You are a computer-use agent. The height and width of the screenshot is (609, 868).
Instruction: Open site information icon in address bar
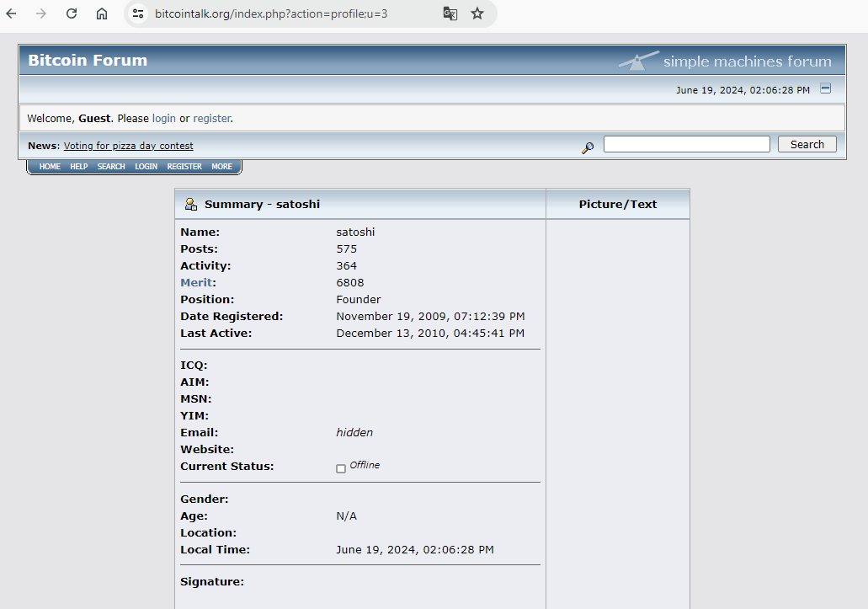click(139, 13)
